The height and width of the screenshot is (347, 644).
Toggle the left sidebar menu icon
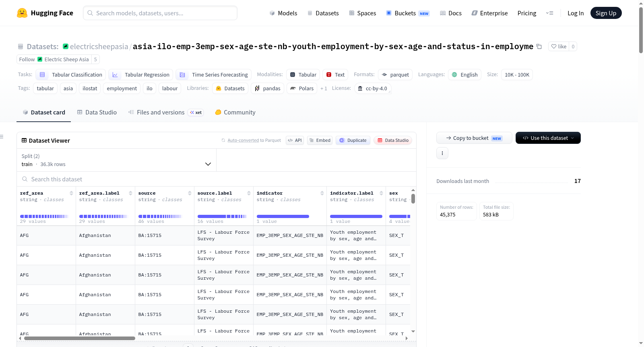pyautogui.click(x=2, y=137)
